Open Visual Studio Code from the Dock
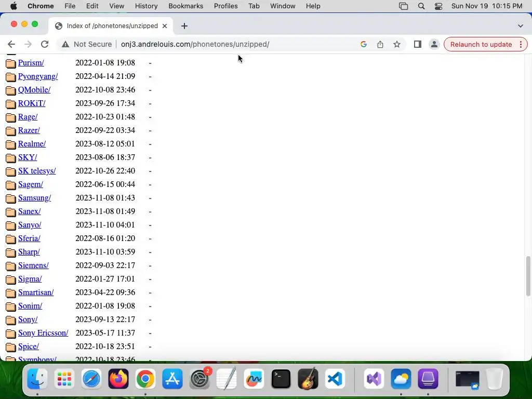Image resolution: width=532 pixels, height=399 pixels. 335,379
